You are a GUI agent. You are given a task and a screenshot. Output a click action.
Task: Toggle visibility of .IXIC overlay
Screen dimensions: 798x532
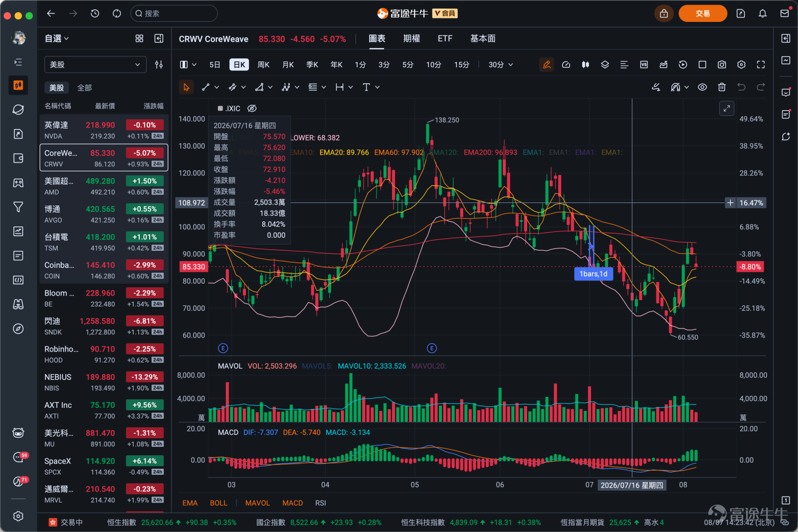(252, 108)
